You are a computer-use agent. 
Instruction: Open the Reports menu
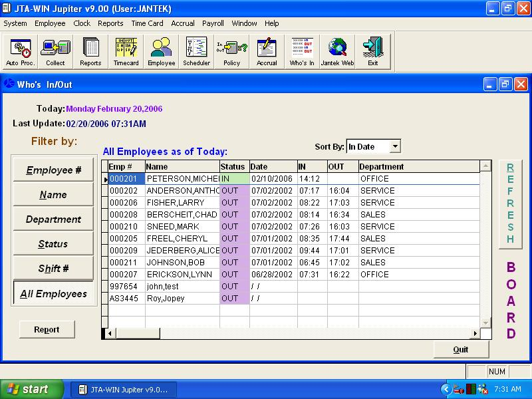pos(110,23)
